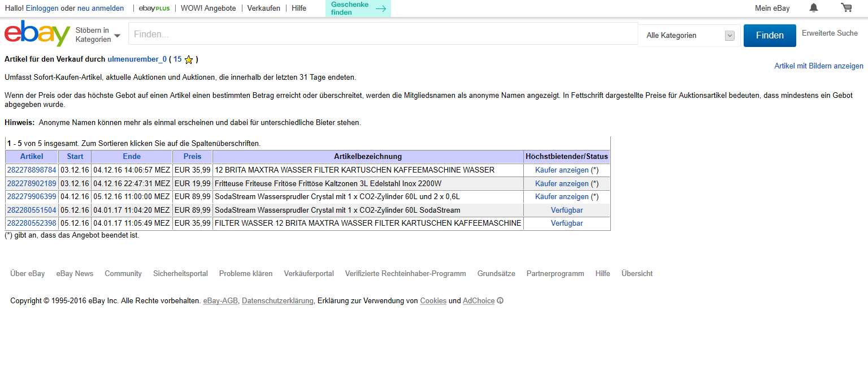The image size is (868, 370).
Task: Open the eBay Plus link
Action: point(154,8)
